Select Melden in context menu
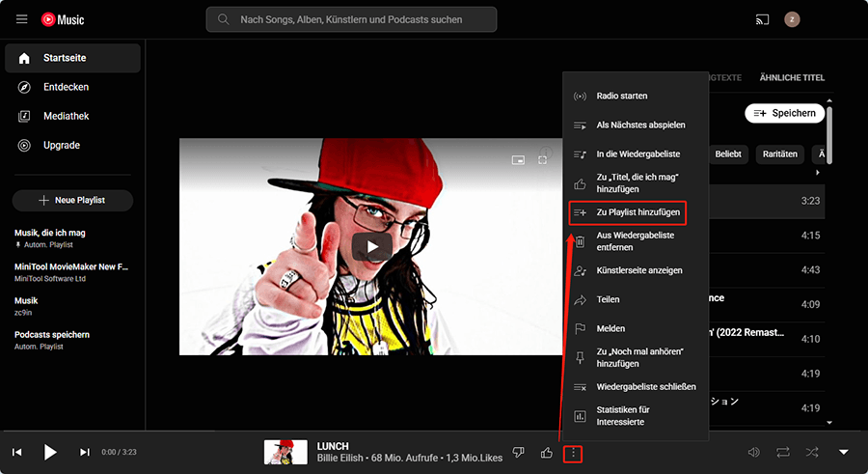 (636, 329)
